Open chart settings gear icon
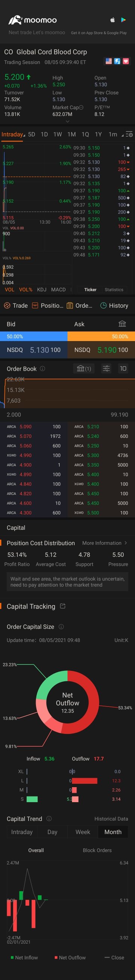Viewport: 135px width, 980px height. pyautogui.click(x=129, y=134)
